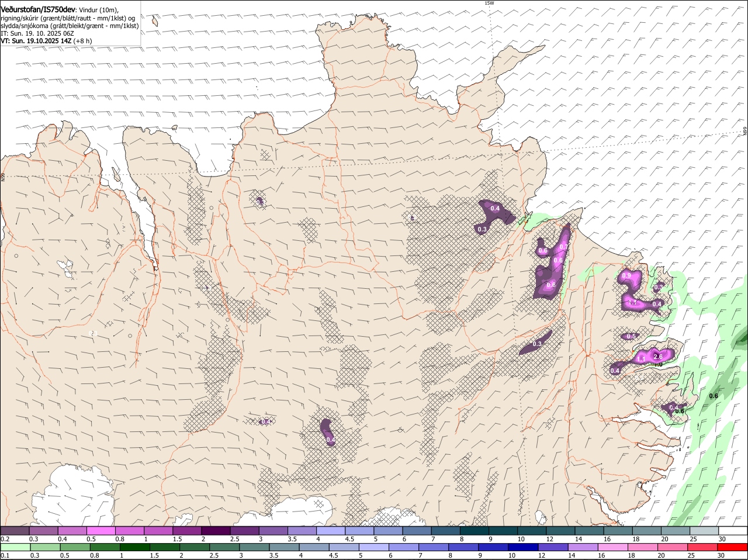Click the 0.9 snowfall value on the map
This screenshot has width=748, height=560.
coord(626,275)
